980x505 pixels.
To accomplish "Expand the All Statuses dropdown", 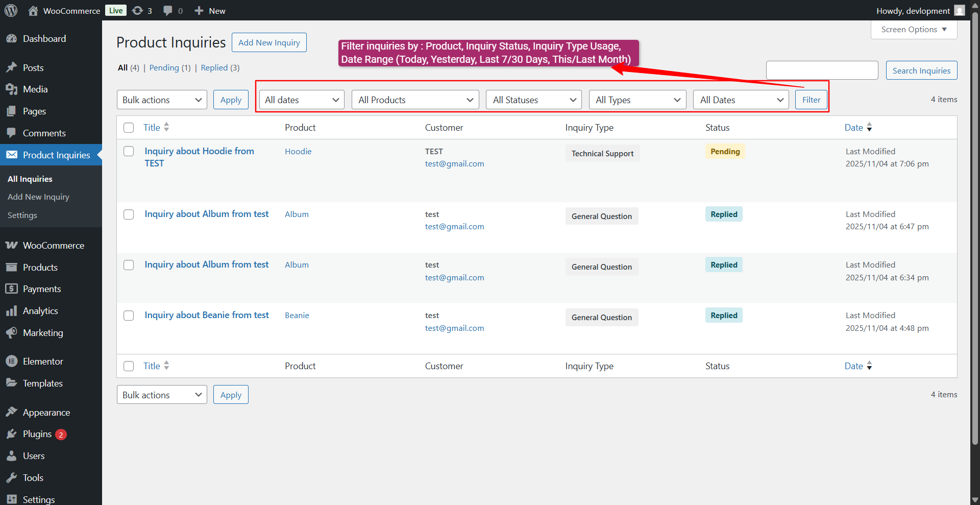I will 533,100.
